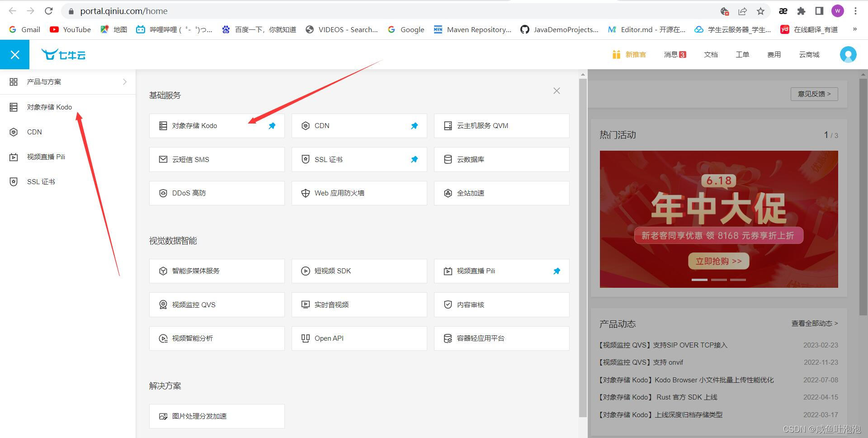The width and height of the screenshot is (868, 438).
Task: Open Chrome three-dot menu
Action: pyautogui.click(x=855, y=11)
